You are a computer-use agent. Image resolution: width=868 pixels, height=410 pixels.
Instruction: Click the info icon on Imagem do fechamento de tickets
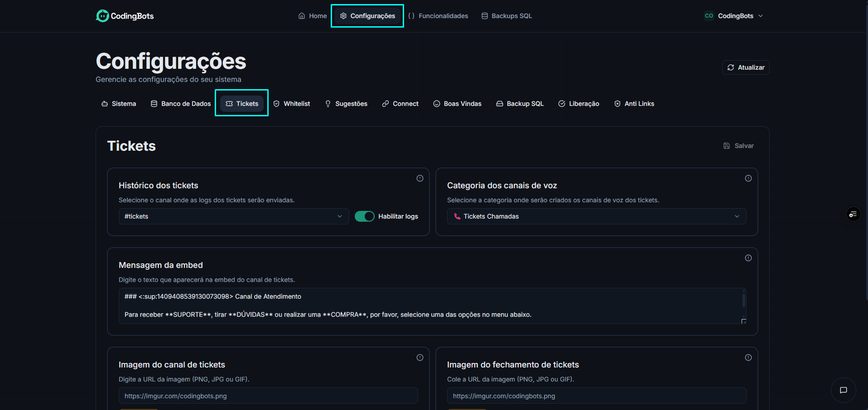(747, 357)
